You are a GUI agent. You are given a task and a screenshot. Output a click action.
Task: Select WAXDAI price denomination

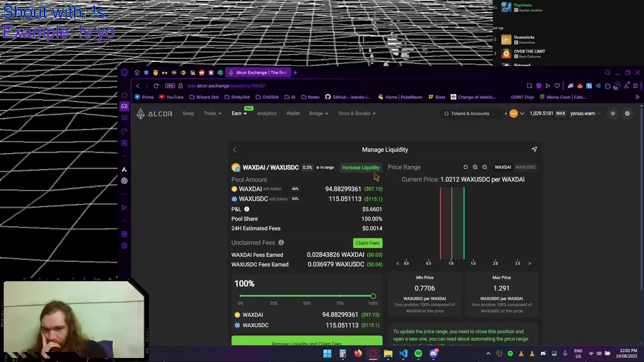coord(503,167)
